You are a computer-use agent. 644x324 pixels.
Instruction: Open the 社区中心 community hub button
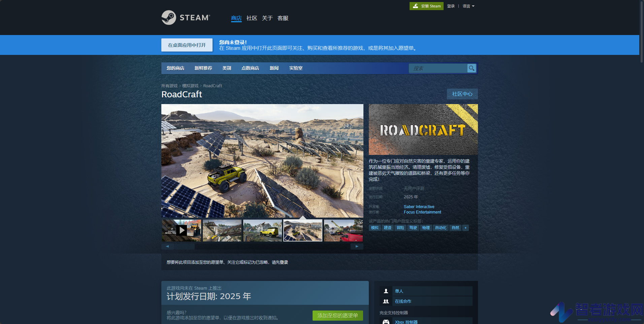[x=462, y=94]
